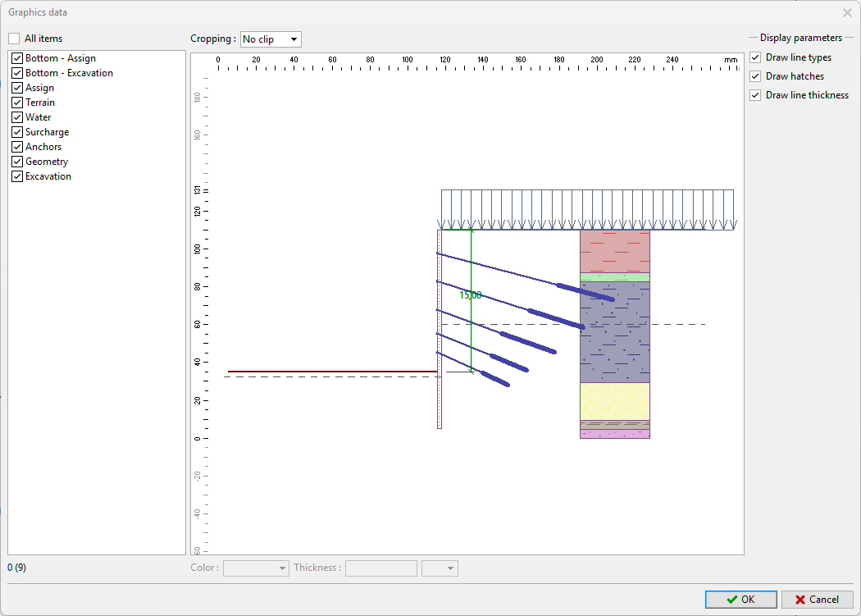
Task: Select the Excavation list item
Action: coord(48,176)
